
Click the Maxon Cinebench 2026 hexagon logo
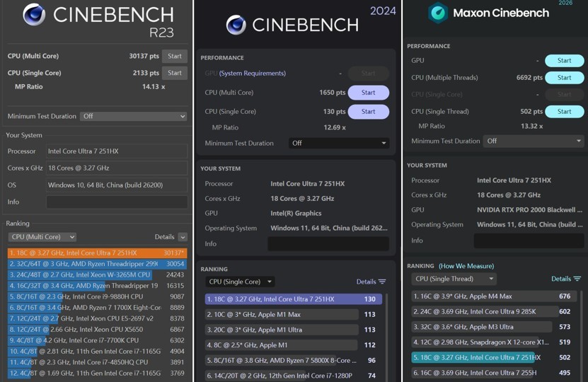[x=437, y=13]
